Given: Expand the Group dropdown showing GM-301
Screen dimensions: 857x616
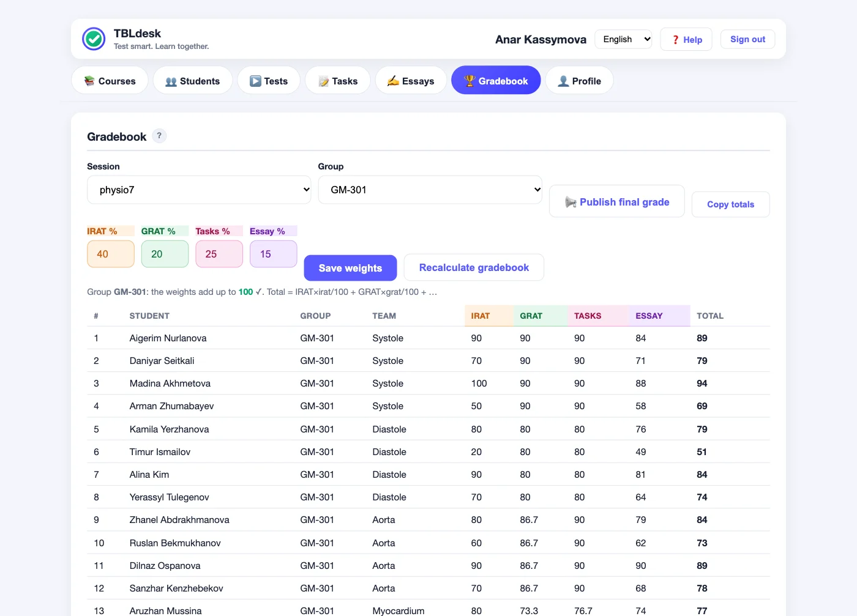Looking at the screenshot, I should click(430, 190).
